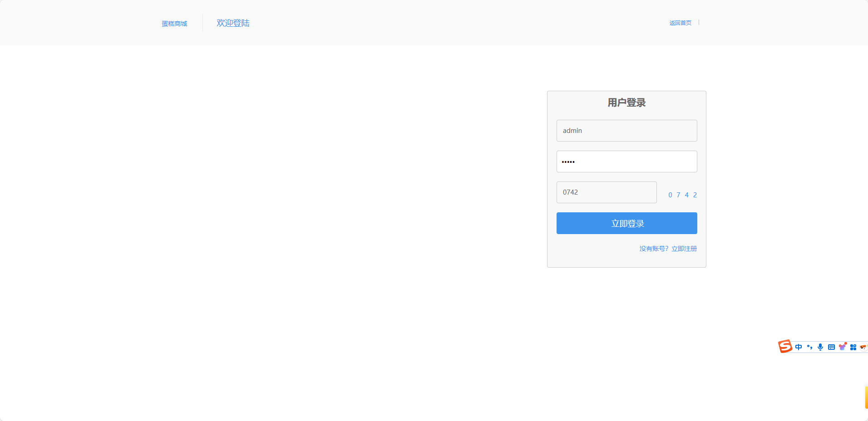The height and width of the screenshot is (421, 868).
Task: Click the username field containing admin
Action: click(x=626, y=131)
